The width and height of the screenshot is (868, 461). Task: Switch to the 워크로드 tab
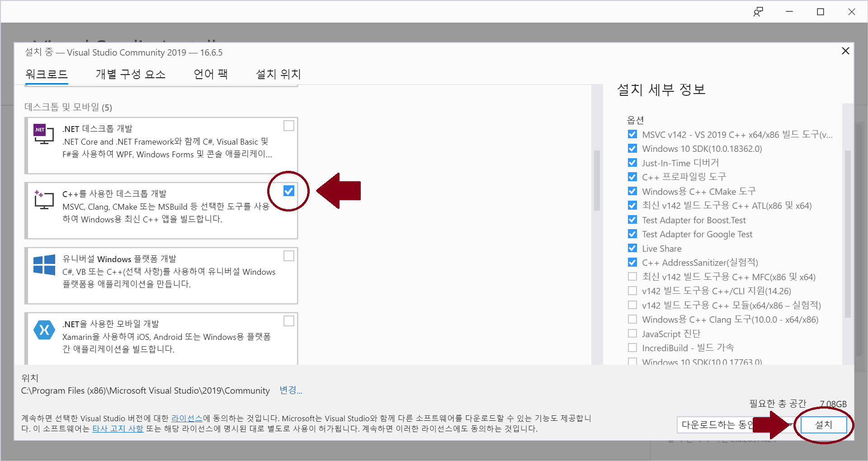(x=47, y=74)
